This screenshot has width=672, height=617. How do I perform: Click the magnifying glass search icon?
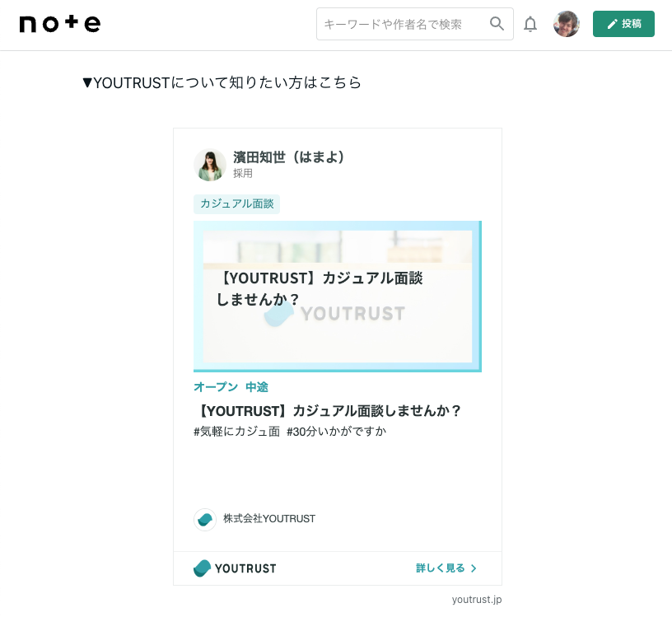(x=497, y=24)
